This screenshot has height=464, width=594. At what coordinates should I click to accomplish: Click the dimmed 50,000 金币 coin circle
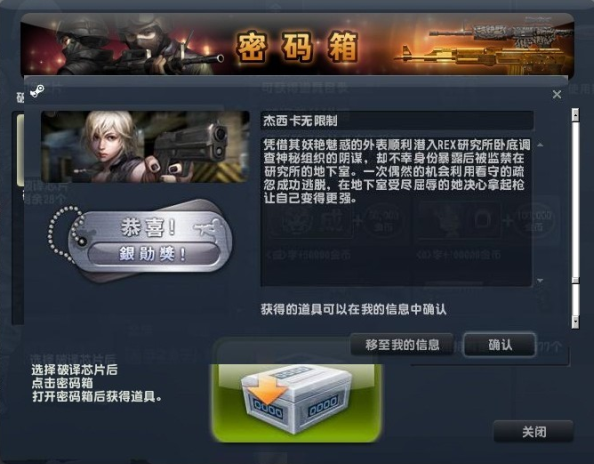[x=383, y=222]
